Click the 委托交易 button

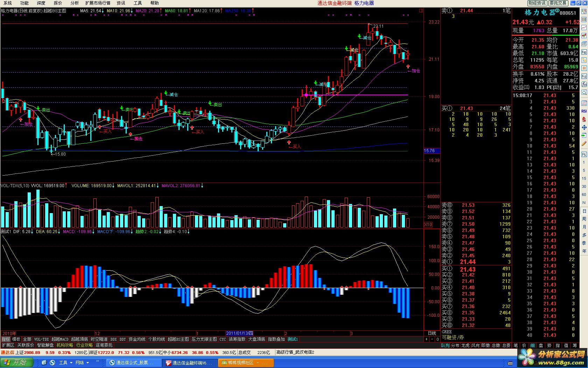pyautogui.click(x=558, y=3)
